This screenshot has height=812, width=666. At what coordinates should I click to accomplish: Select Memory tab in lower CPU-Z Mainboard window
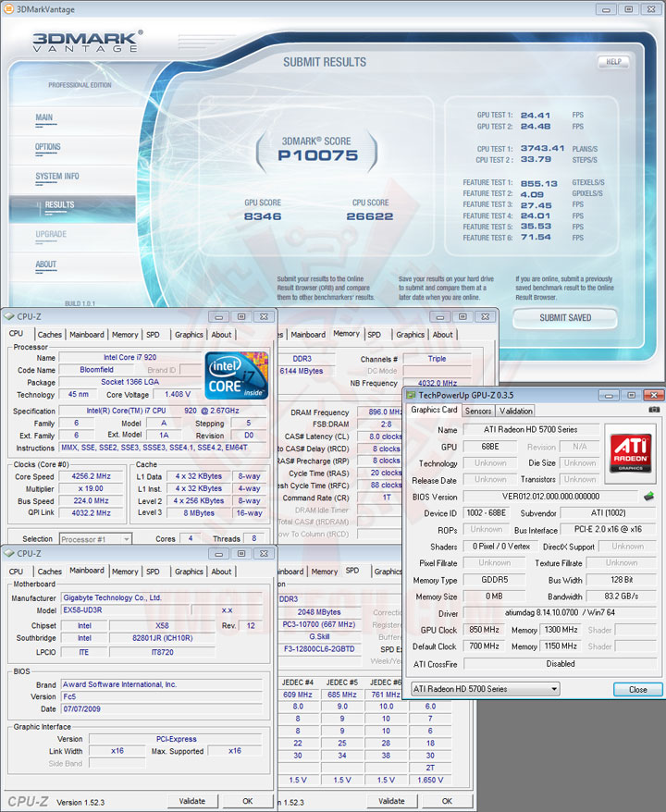(x=125, y=572)
